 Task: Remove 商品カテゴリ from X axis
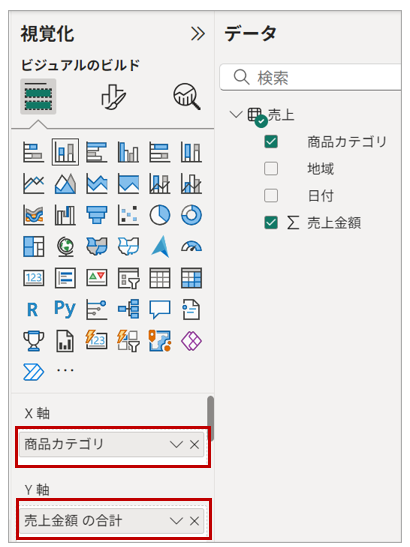point(194,444)
